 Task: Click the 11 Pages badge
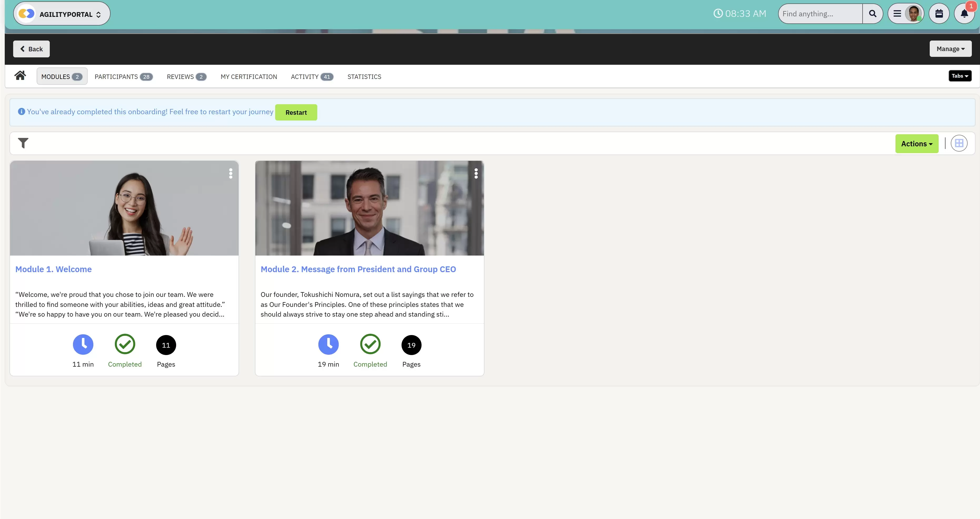coord(166,345)
